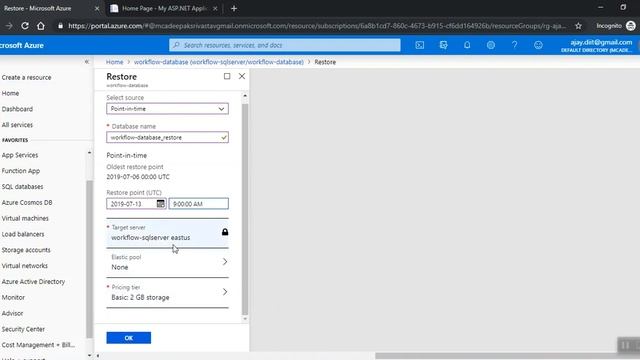Open Azure Active Directory favorite
Viewport: 640px width, 360px height.
click(33, 282)
